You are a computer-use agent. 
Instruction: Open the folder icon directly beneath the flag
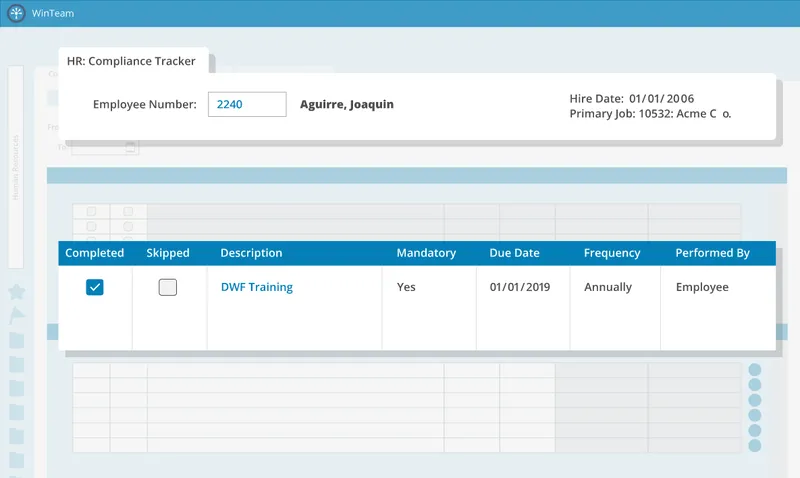pyautogui.click(x=17, y=340)
